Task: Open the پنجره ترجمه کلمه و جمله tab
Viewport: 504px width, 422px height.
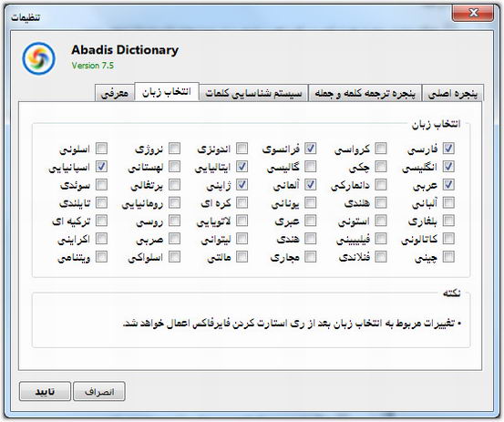Action: (365, 94)
